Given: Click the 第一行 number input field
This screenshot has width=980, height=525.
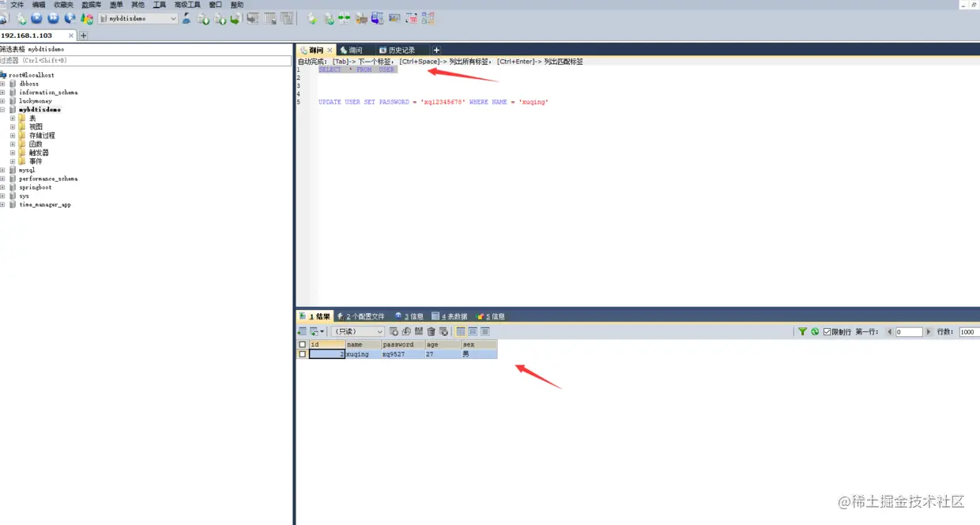Looking at the screenshot, I should (909, 332).
